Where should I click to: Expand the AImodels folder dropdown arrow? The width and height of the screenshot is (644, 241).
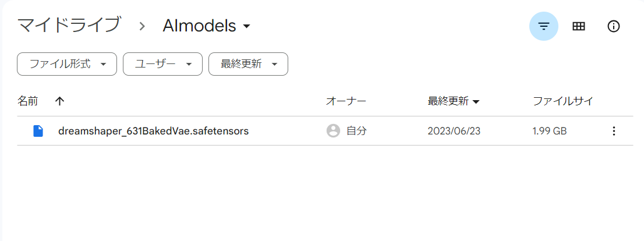[x=246, y=27]
